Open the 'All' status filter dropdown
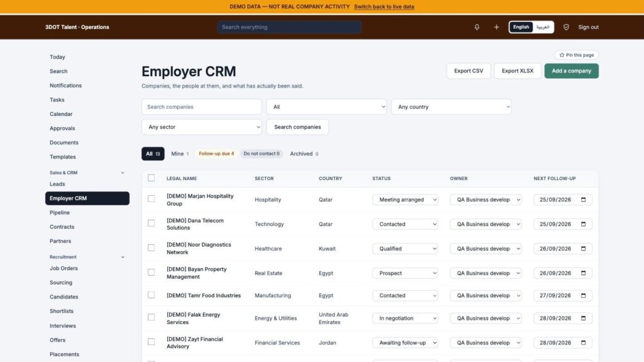The image size is (644, 362). coord(326,107)
